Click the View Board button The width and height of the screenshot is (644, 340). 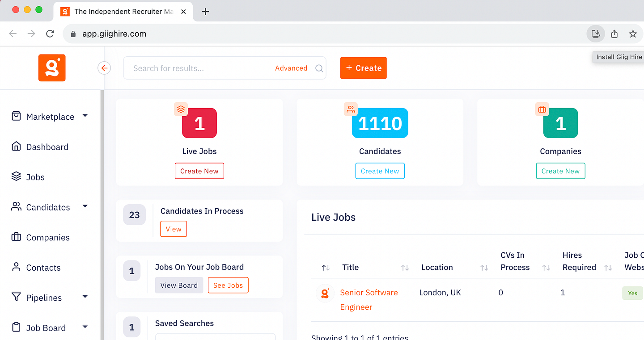tap(179, 285)
